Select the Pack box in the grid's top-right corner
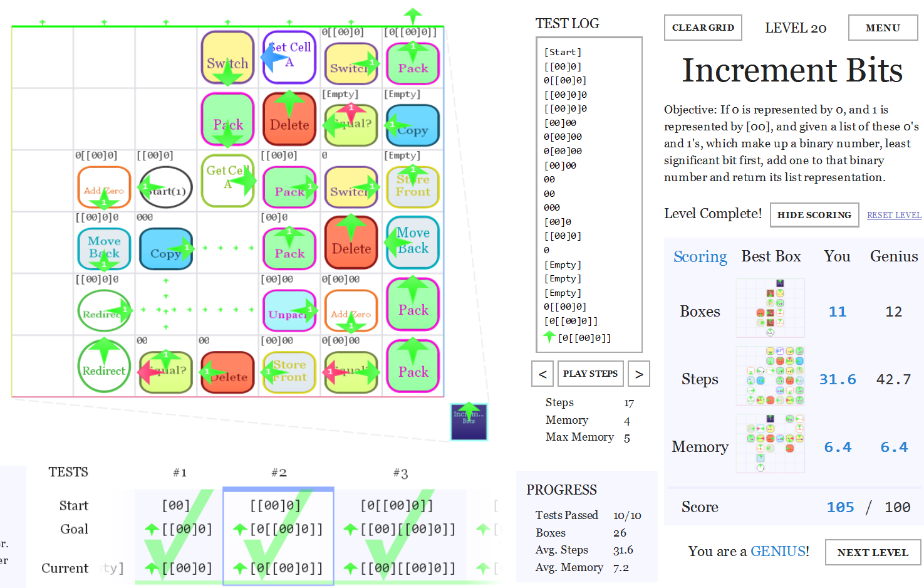 (413, 63)
